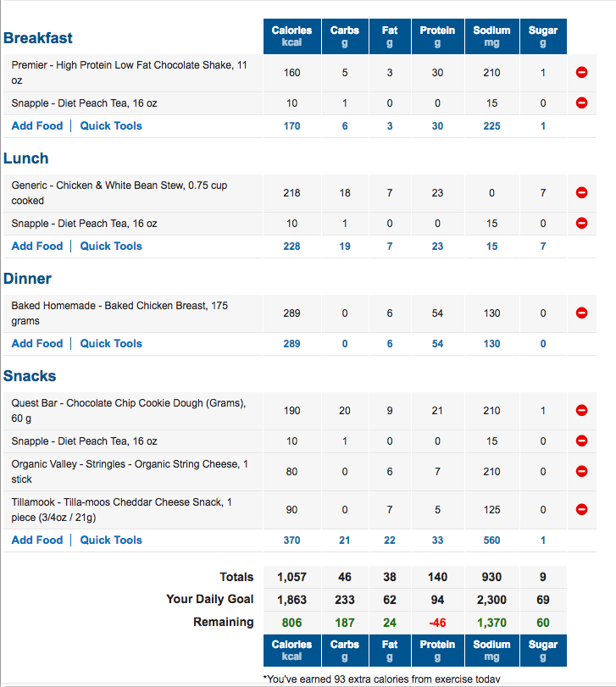Remove the Snapple Diet Peach Tea under Snacks

(581, 440)
